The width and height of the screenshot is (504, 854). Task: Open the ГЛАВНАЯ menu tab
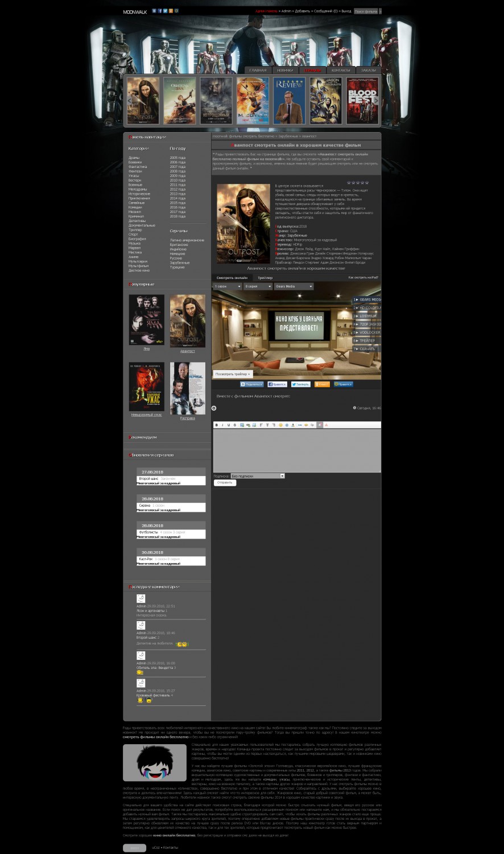258,70
